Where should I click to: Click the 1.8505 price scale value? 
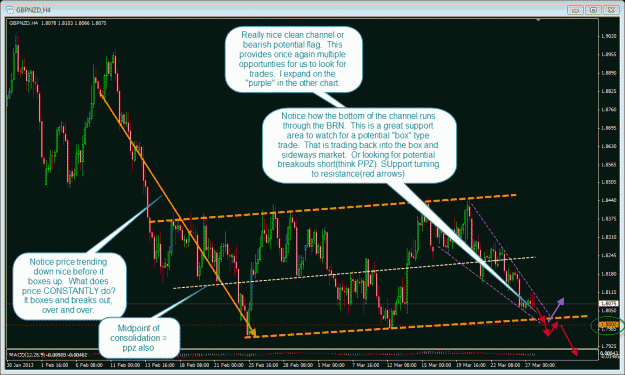[608, 182]
